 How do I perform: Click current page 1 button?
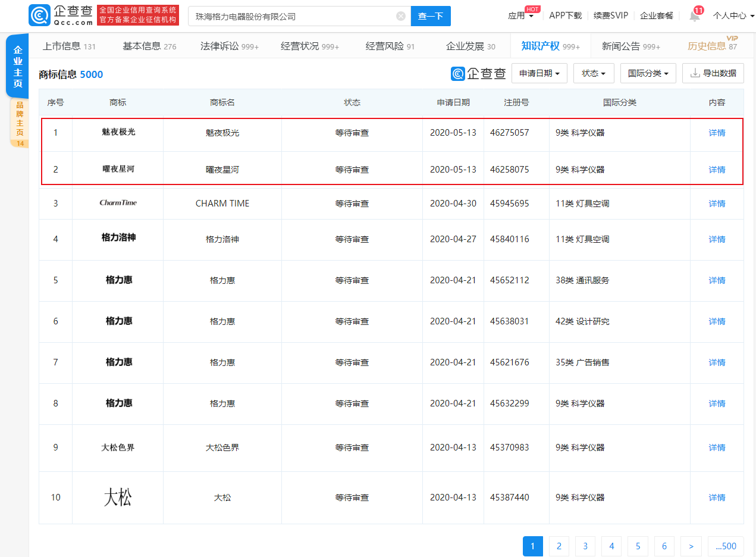click(533, 546)
